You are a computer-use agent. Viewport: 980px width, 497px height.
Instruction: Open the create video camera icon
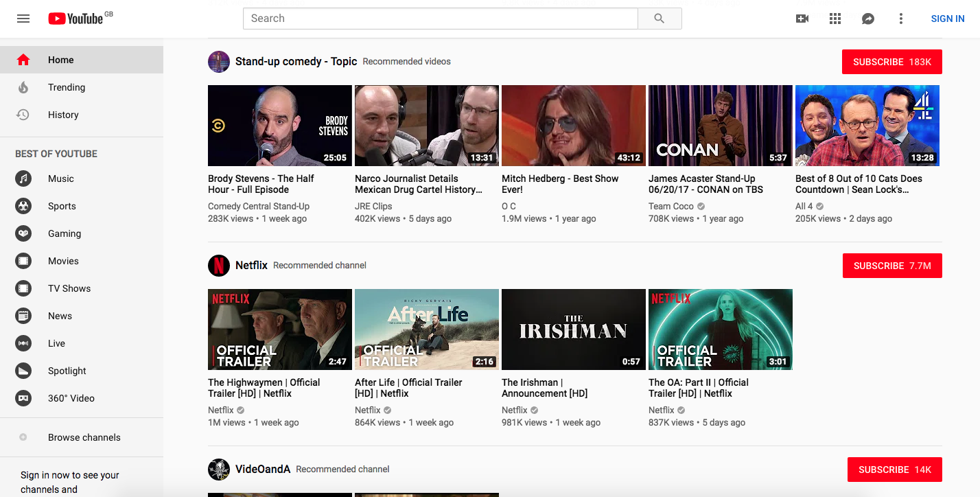[802, 19]
